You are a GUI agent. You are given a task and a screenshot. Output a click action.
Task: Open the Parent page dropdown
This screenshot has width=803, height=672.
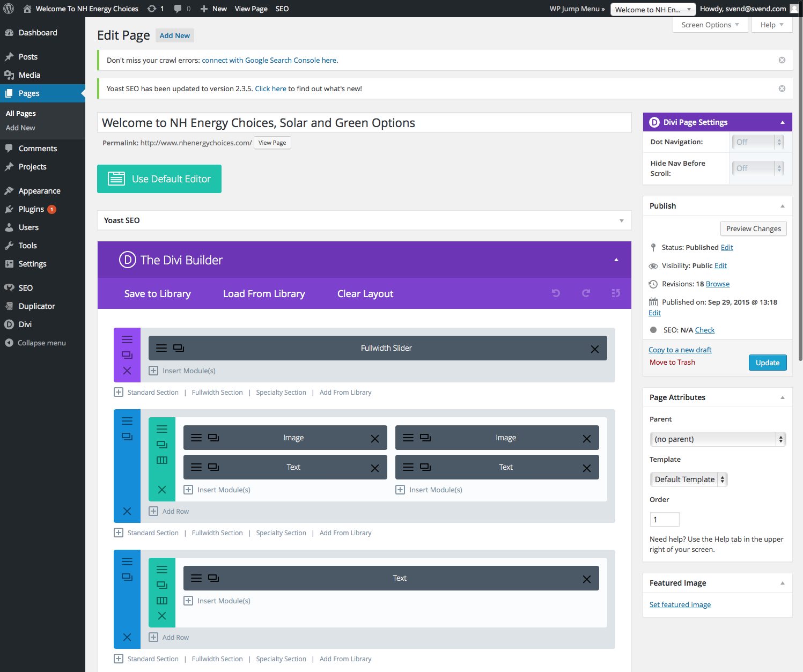coord(718,439)
